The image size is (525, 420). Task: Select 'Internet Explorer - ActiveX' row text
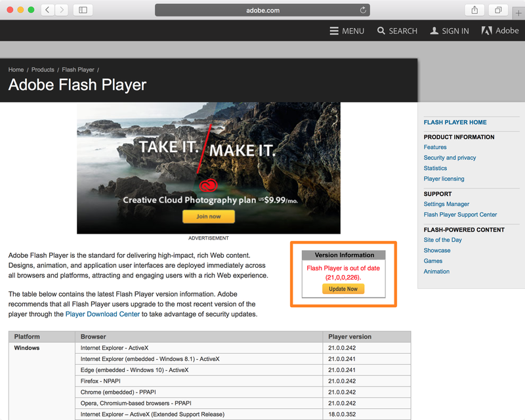[114, 348]
